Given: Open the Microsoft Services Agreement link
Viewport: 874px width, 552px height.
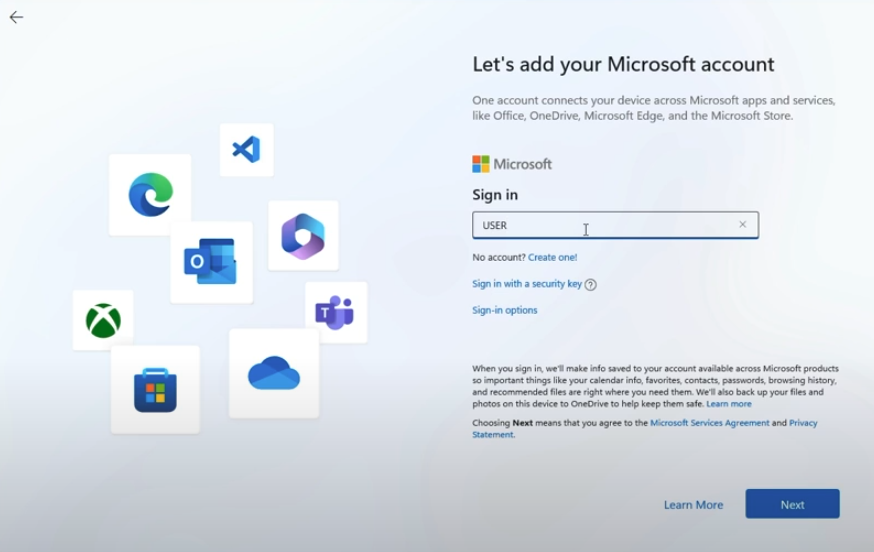Looking at the screenshot, I should click(x=709, y=423).
